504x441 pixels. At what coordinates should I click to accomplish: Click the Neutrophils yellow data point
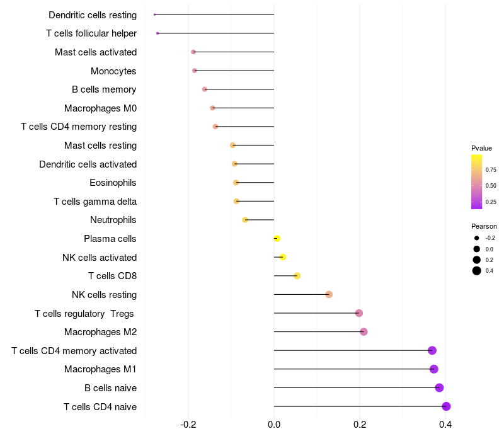(x=245, y=220)
